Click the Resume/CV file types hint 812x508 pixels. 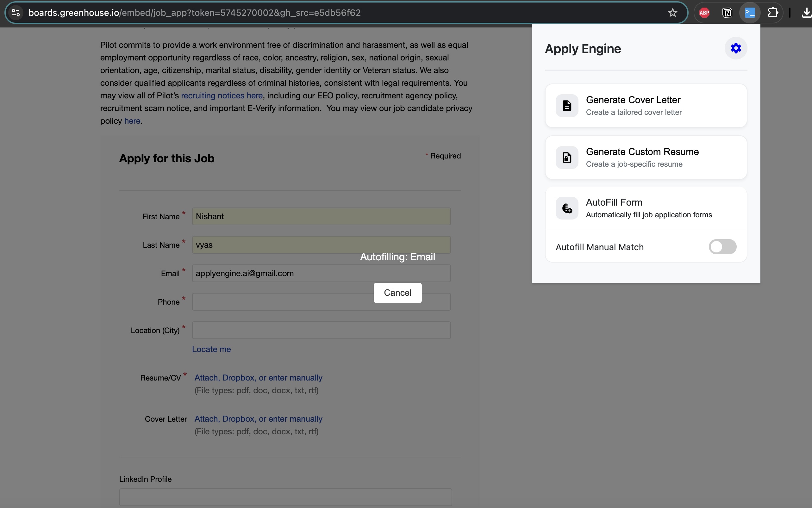(256, 390)
